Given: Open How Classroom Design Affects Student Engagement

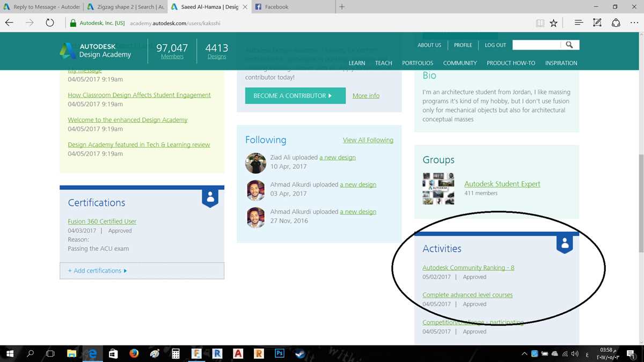Looking at the screenshot, I should tap(139, 95).
